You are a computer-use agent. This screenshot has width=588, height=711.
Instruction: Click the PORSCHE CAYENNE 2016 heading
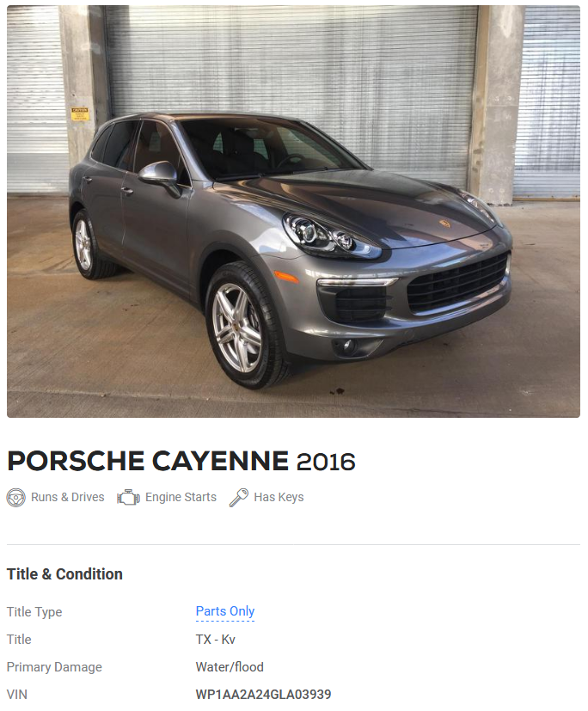181,461
